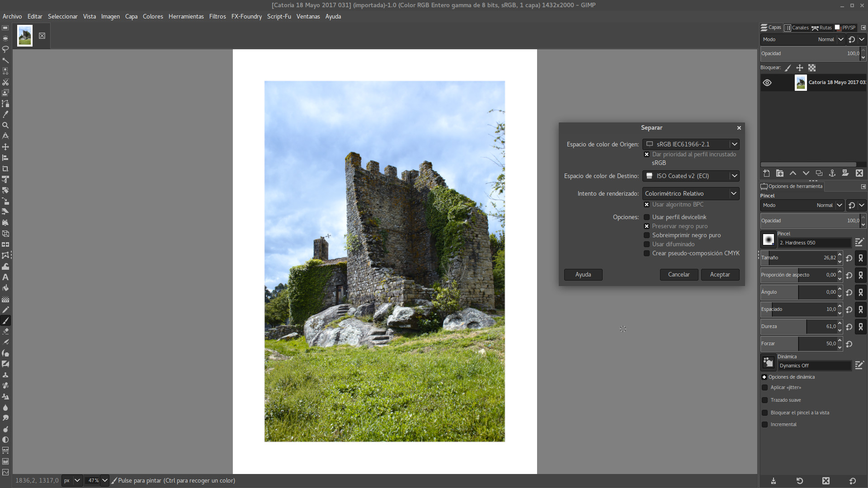This screenshot has height=488, width=868.
Task: Create a new layer icon
Action: [x=766, y=173]
